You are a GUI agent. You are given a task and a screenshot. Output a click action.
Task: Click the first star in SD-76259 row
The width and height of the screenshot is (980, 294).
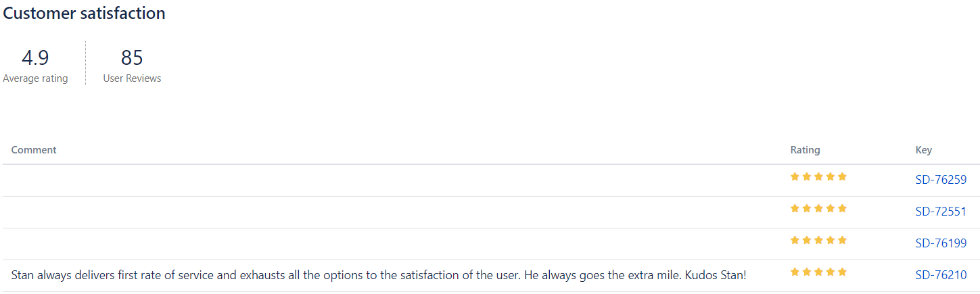[x=795, y=177]
